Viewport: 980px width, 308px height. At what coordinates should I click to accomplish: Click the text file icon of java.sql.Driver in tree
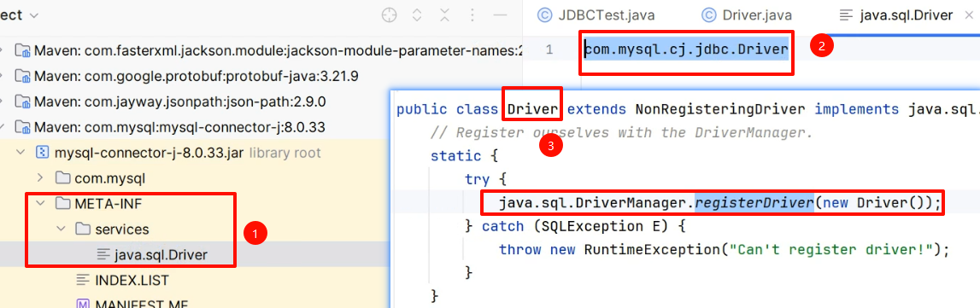click(103, 254)
